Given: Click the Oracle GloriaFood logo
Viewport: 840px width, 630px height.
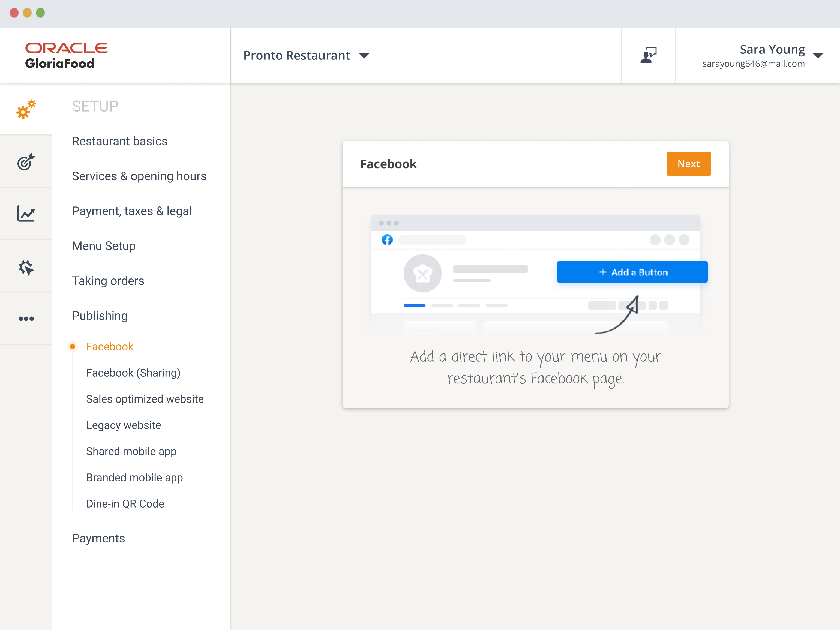Looking at the screenshot, I should tap(67, 55).
